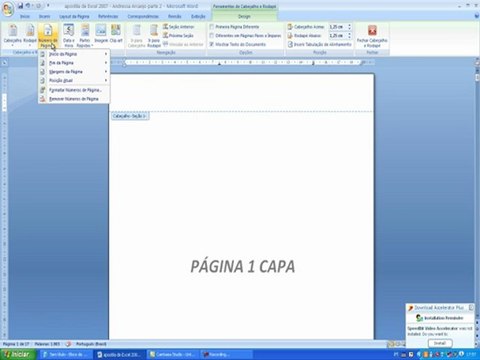Choose Formatar Números de Página

point(74,90)
